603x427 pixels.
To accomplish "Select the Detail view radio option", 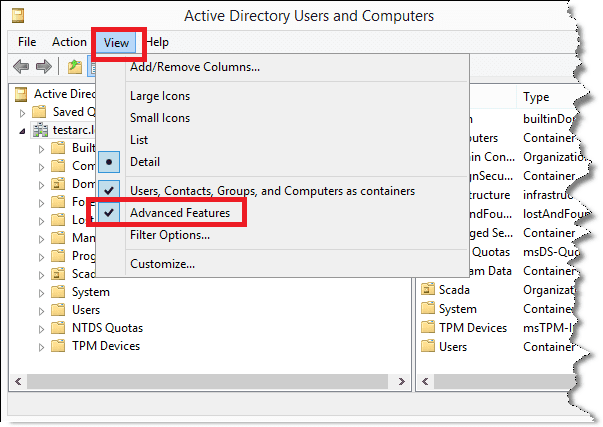I will point(144,162).
